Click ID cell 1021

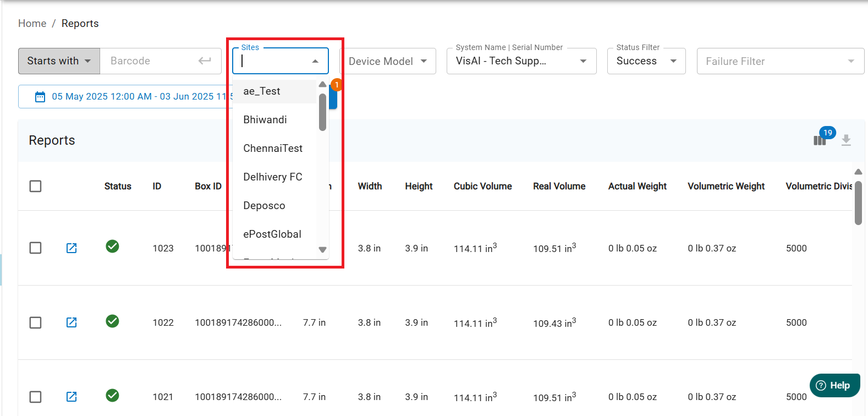163,397
